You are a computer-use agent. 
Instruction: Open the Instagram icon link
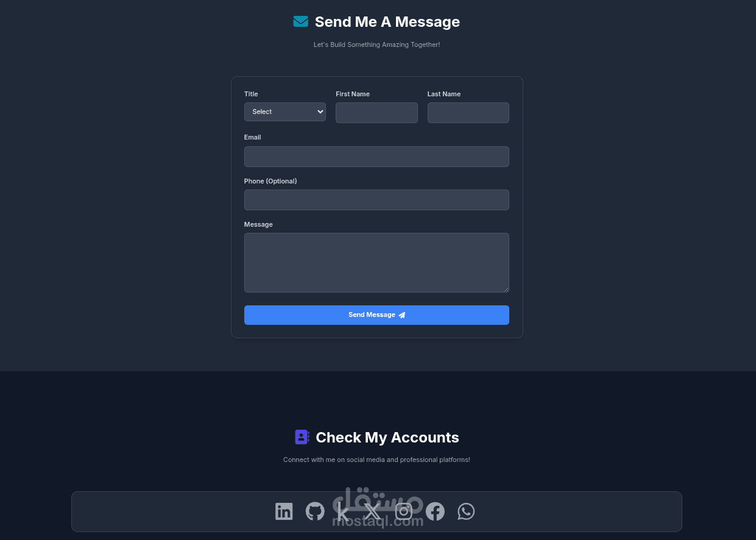point(404,511)
